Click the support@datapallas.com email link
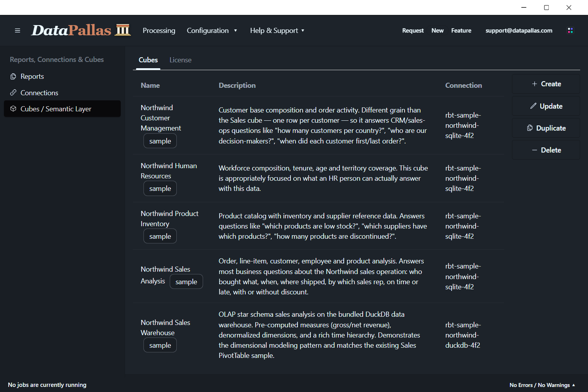The width and height of the screenshot is (588, 392). point(519,31)
